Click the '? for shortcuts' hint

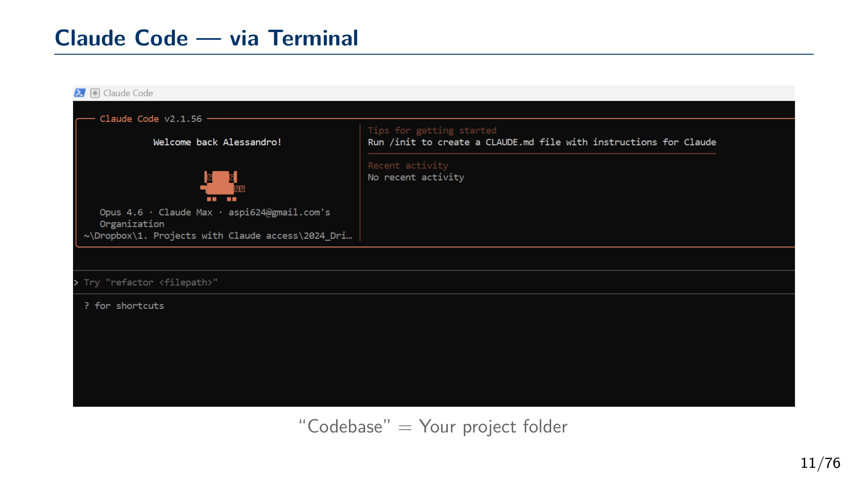tap(124, 306)
